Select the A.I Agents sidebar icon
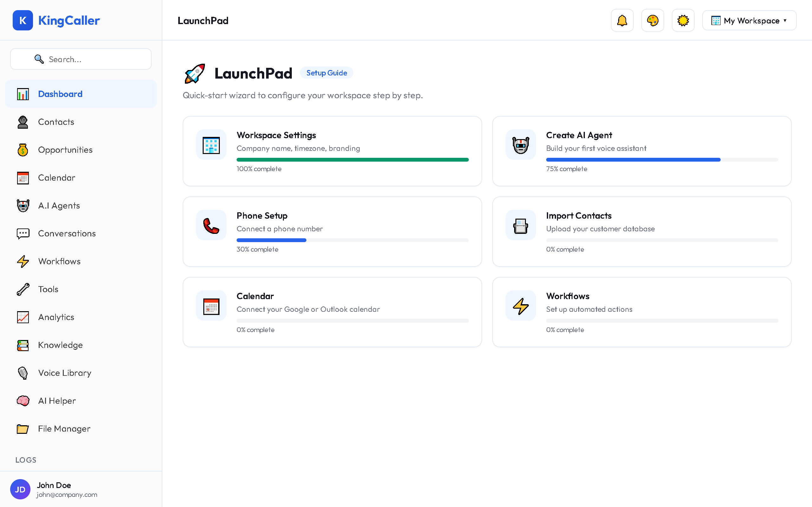This screenshot has height=507, width=812. click(x=23, y=205)
